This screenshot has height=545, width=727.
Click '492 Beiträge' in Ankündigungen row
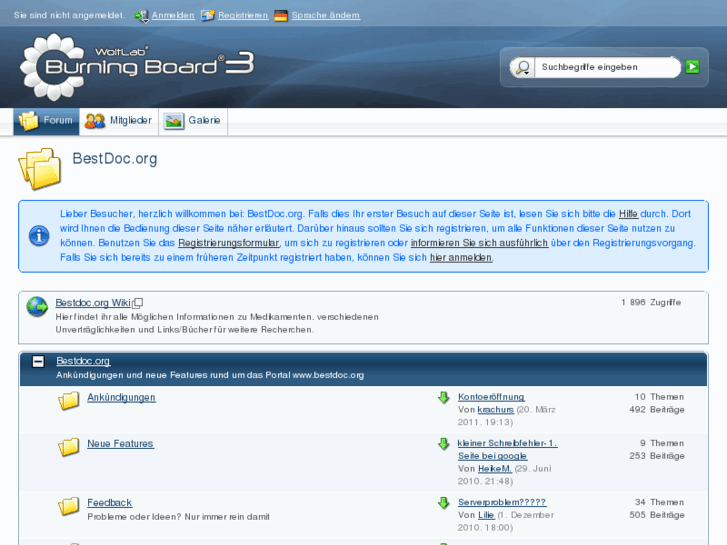click(657, 410)
